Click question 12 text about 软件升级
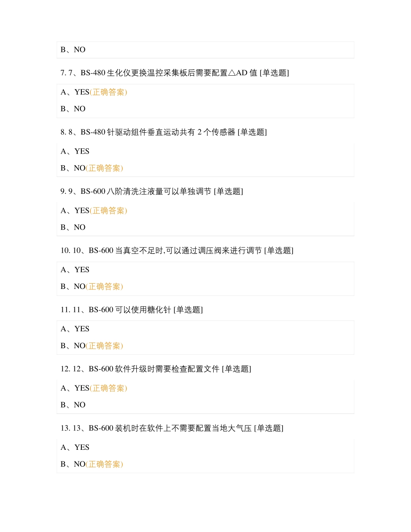 click(156, 369)
